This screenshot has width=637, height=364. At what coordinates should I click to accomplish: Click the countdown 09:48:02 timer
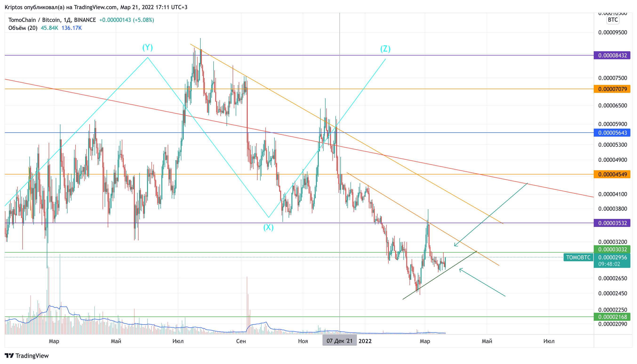(609, 264)
